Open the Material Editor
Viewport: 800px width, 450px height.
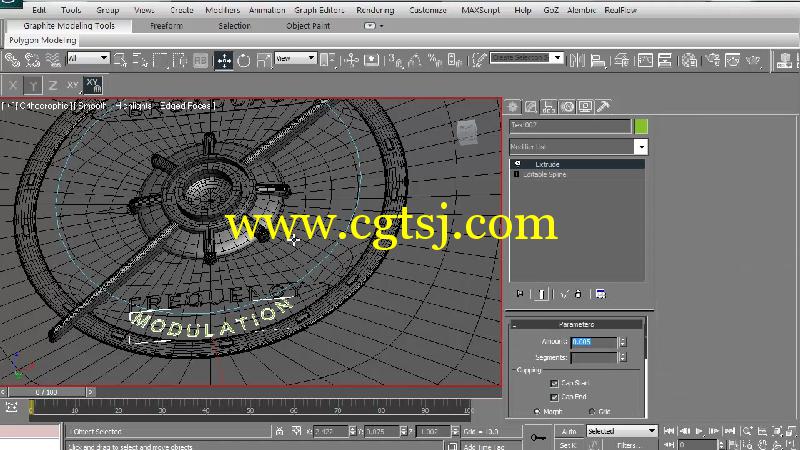pyautogui.click(x=689, y=60)
